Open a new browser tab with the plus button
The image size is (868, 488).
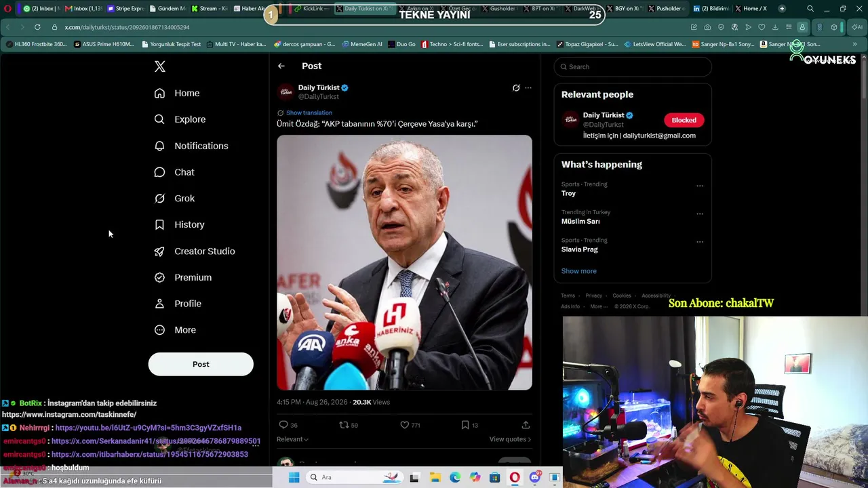point(782,9)
